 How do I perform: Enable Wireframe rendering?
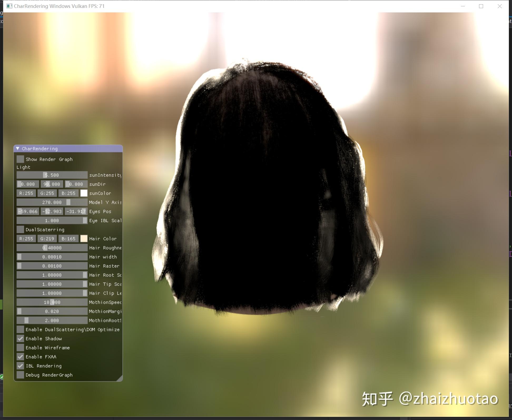pos(20,348)
